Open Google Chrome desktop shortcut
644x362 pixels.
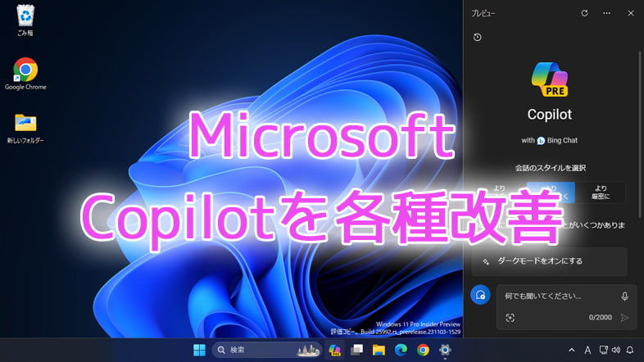click(x=25, y=74)
